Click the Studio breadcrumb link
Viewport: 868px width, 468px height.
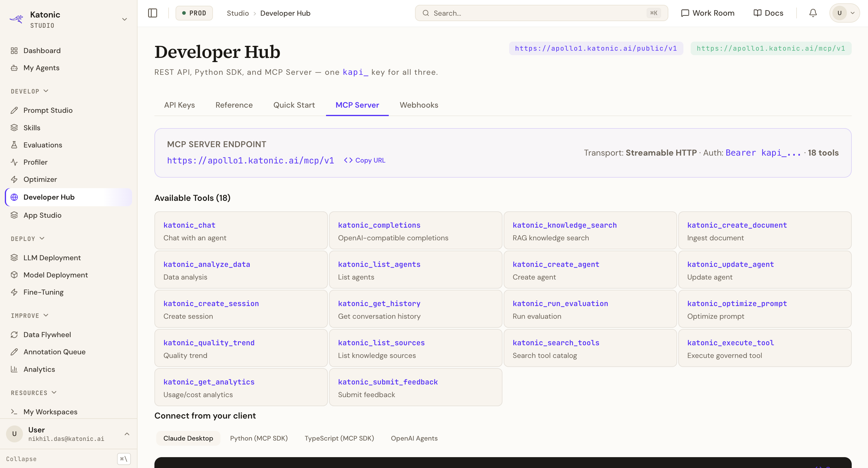tap(238, 13)
